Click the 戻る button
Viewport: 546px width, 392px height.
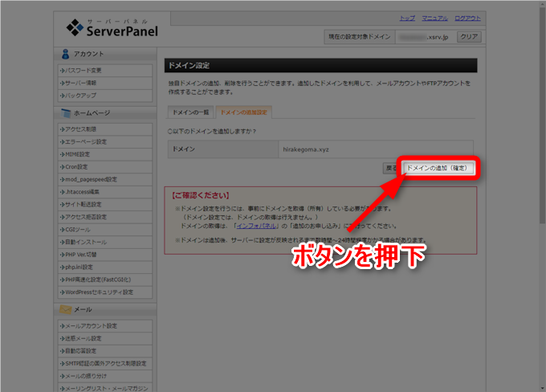[x=391, y=169]
